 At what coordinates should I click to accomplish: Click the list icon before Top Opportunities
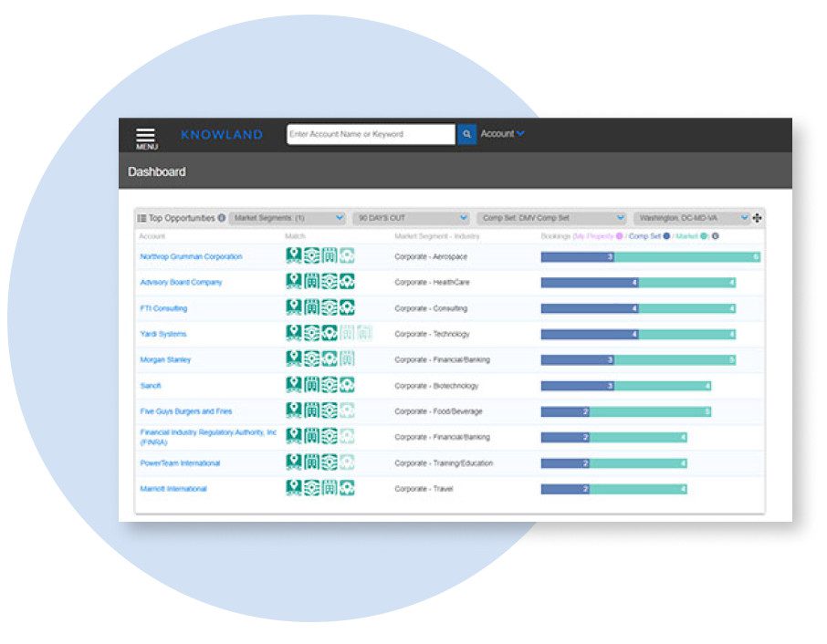tap(141, 218)
